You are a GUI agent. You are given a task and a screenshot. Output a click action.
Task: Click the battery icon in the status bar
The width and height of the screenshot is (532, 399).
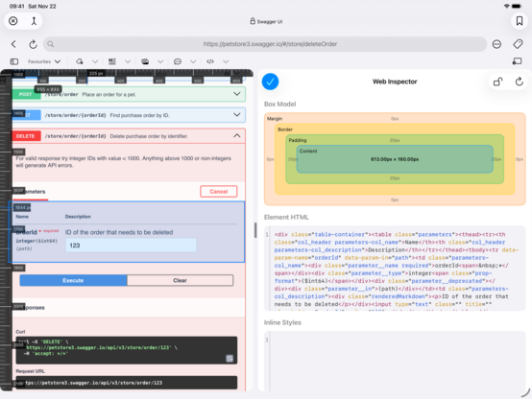(517, 6)
